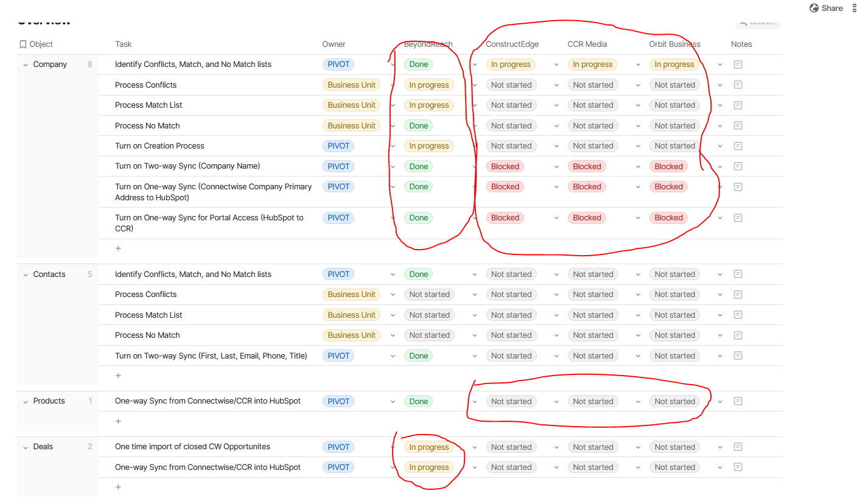Open notes for Deals One-way Sync row
Image resolution: width=857 pixels, height=504 pixels.
(x=738, y=467)
